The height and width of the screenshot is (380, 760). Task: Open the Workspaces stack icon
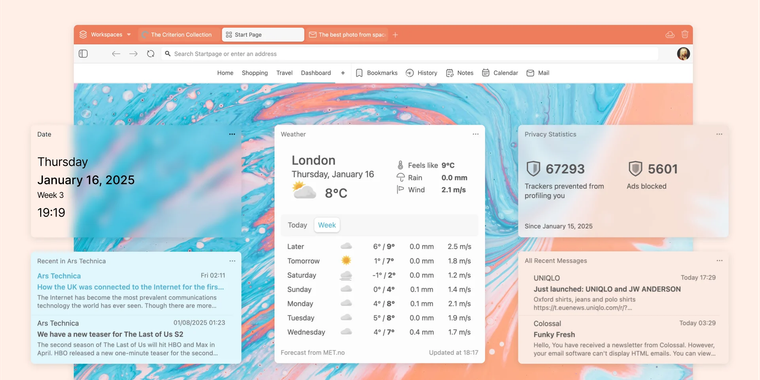click(x=83, y=34)
